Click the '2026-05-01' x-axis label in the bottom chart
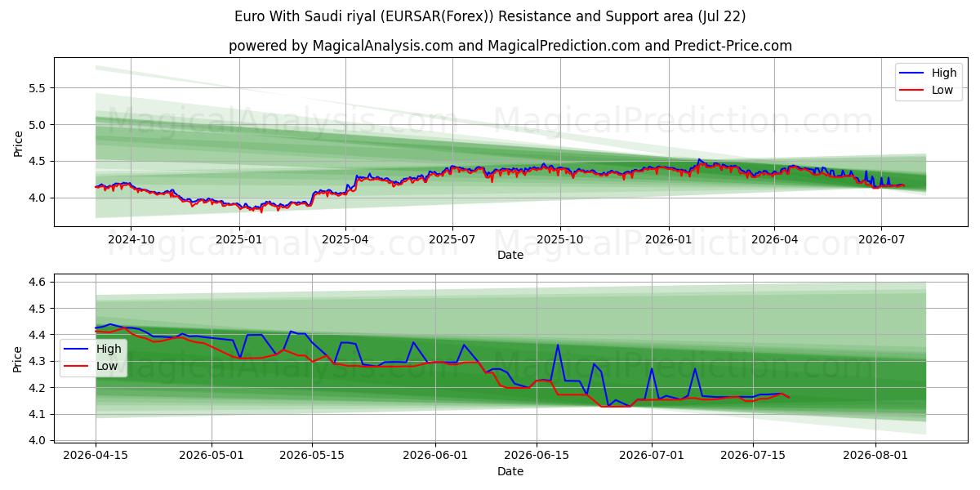Viewport: 980px width, 490px height. pyautogui.click(x=212, y=457)
